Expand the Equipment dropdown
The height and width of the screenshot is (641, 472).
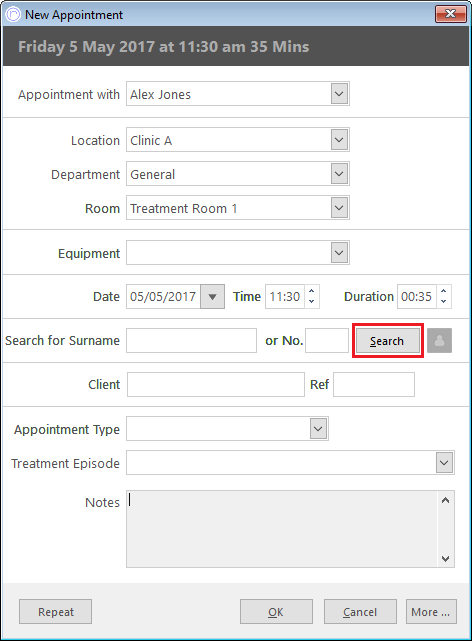[x=339, y=253]
